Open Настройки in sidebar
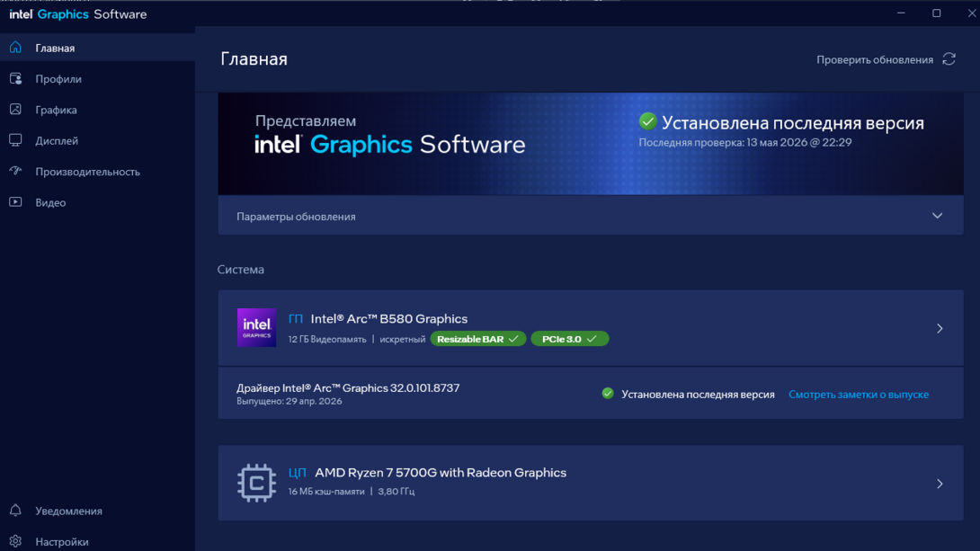 (x=97, y=542)
